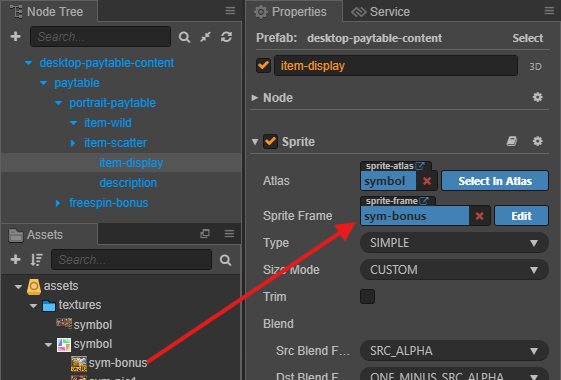Screen dimensions: 561x380
Task: Open the Type SIMPLE dropdown
Action: 454,243
